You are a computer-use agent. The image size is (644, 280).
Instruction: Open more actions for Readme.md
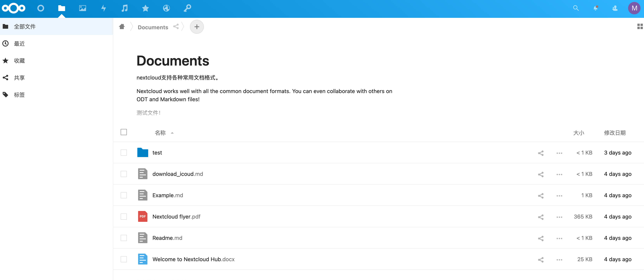pos(559,238)
